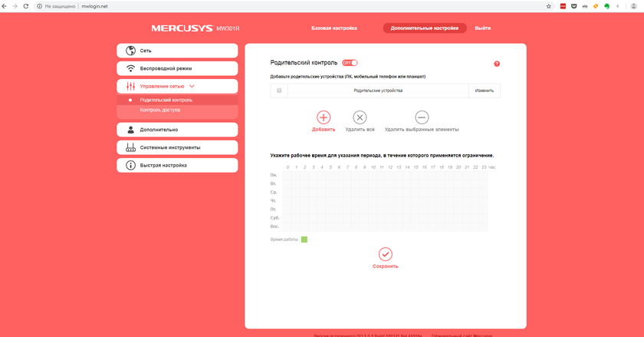Viewport: 644px width, 337px height.
Task: Select the Дополнительные настройки tab
Action: [x=425, y=28]
